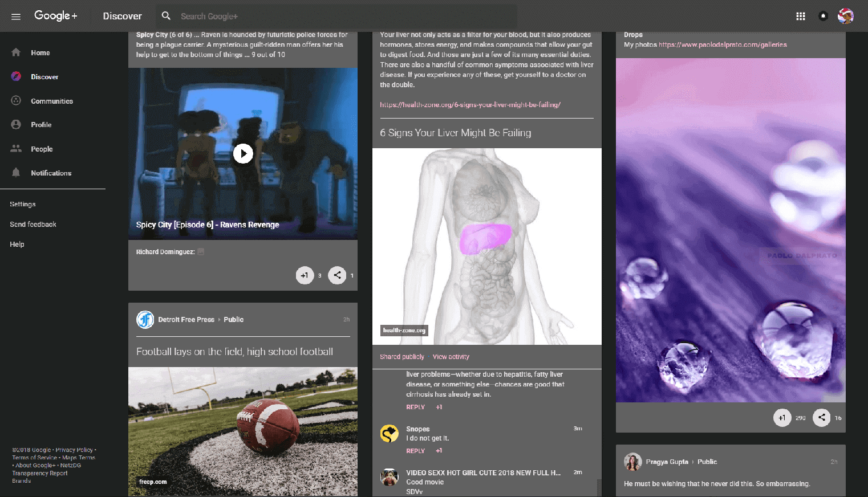
Task: +1 the Drops photo post
Action: pos(782,418)
